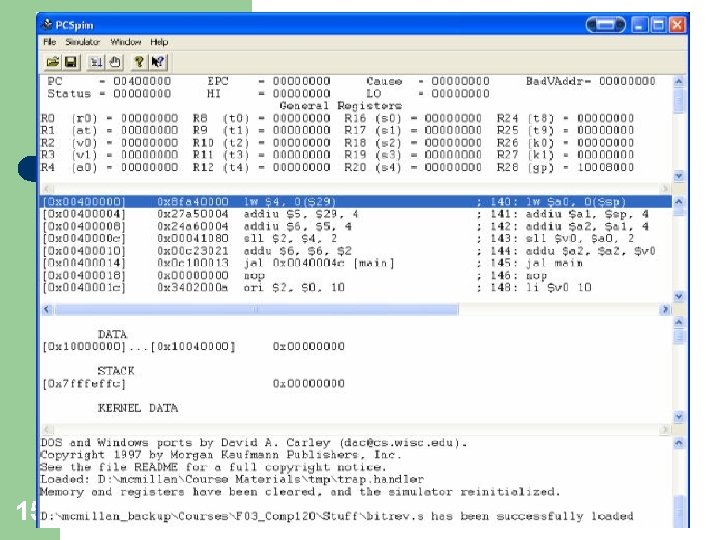Viewport: 720px width, 540px height.
Task: Click registers pane scroll-down arrow
Action: point(679,176)
